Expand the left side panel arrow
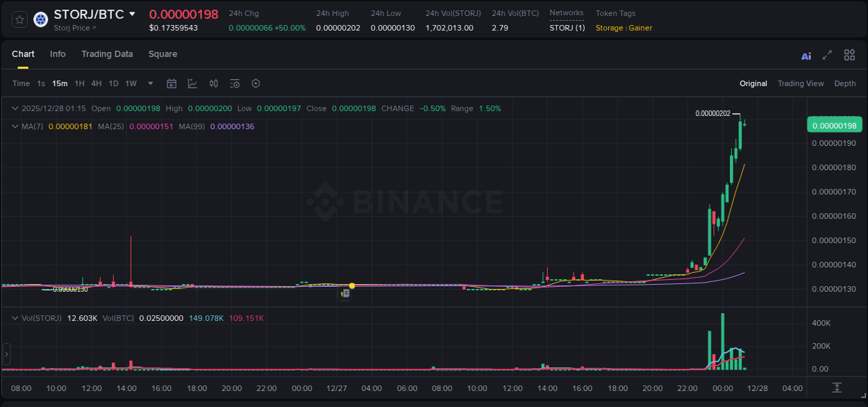 click(x=6, y=354)
